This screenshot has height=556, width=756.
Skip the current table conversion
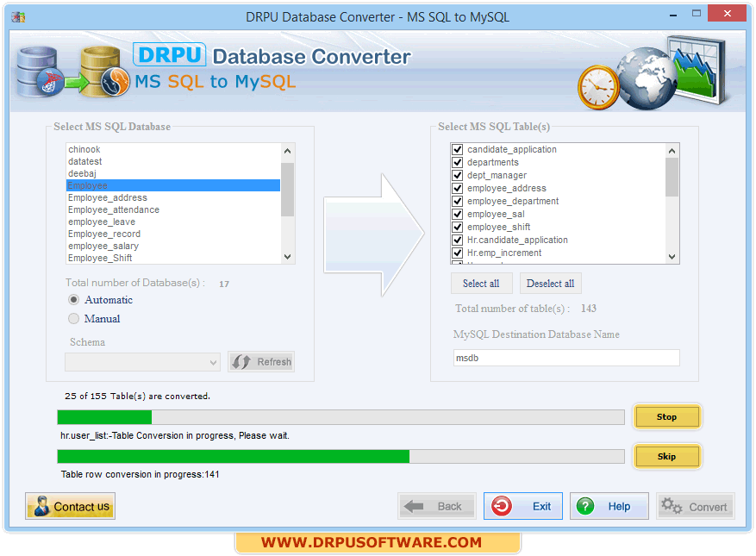[667, 456]
